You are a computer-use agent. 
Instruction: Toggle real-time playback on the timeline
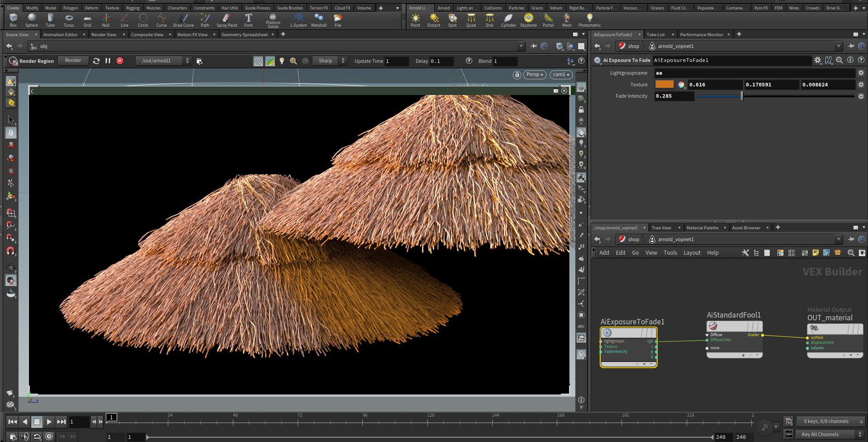(49, 436)
